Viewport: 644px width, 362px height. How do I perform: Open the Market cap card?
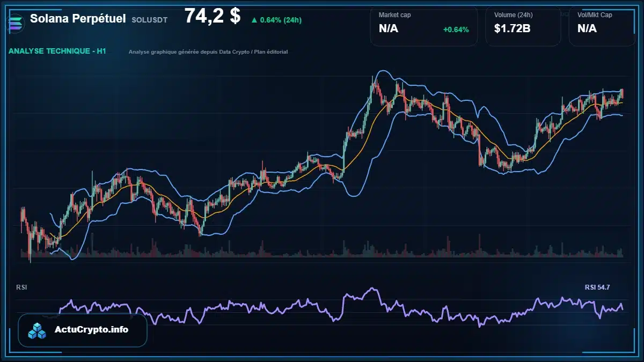point(424,25)
